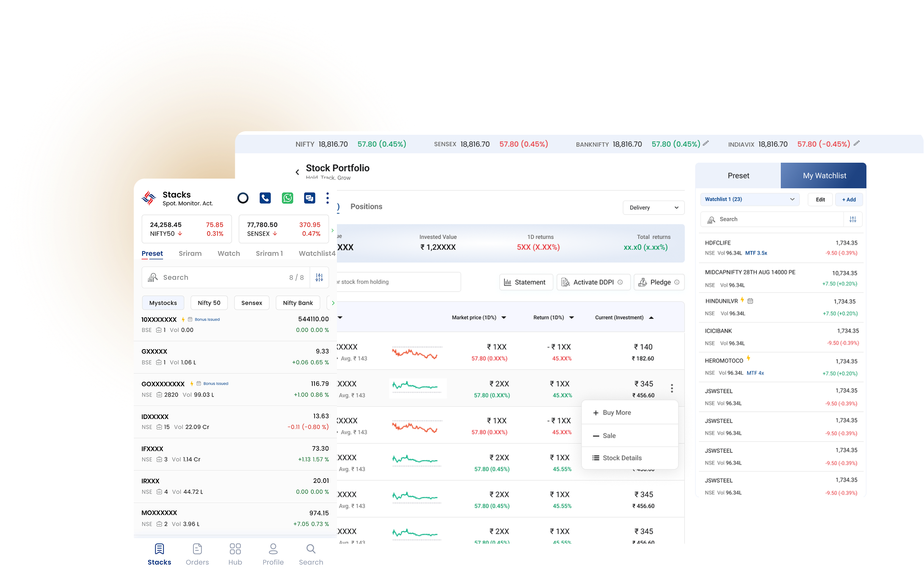Screen dimensions: 924x568
Task: Choose Buy More from the context menu
Action: click(630, 413)
